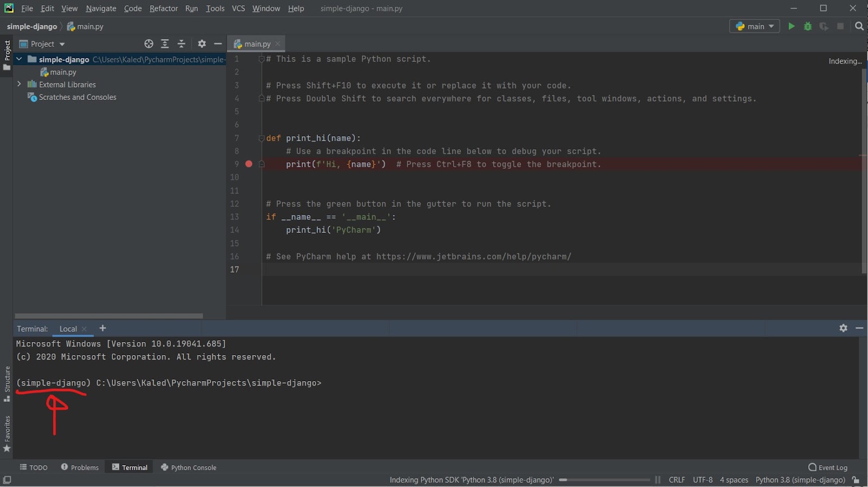
Task: Expand External Libraries node
Action: tap(19, 84)
